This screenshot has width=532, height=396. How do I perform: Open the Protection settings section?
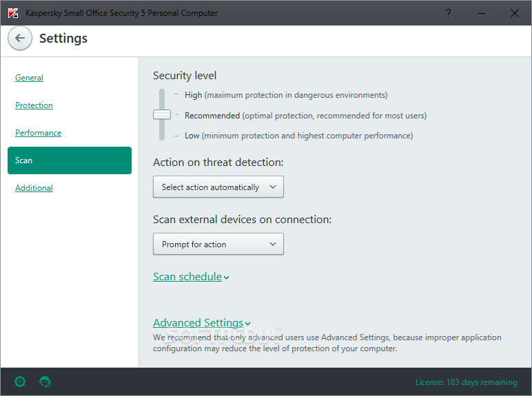tap(34, 105)
